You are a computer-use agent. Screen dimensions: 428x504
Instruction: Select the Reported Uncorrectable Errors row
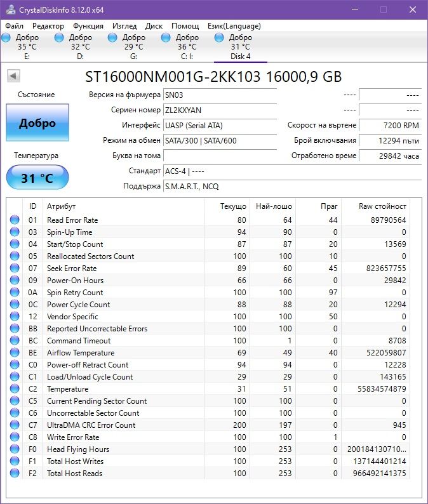208,328
